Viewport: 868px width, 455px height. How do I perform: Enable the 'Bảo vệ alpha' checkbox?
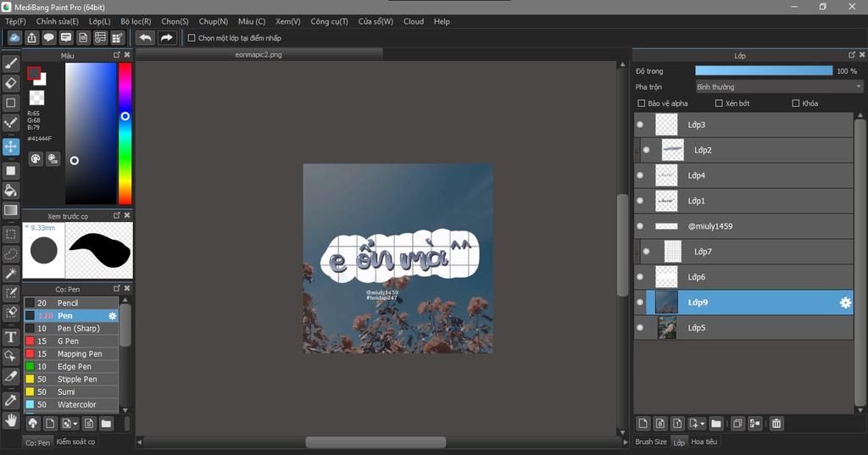click(642, 103)
